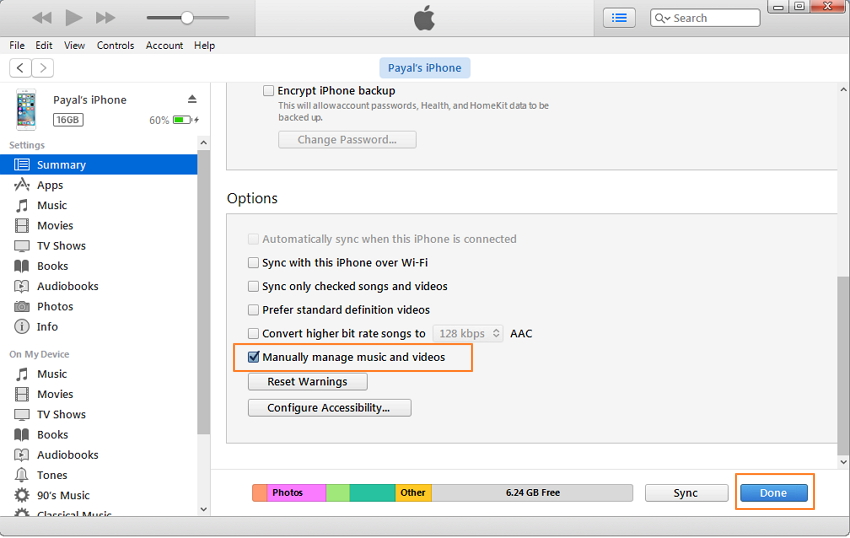Open the View menu

pos(74,46)
